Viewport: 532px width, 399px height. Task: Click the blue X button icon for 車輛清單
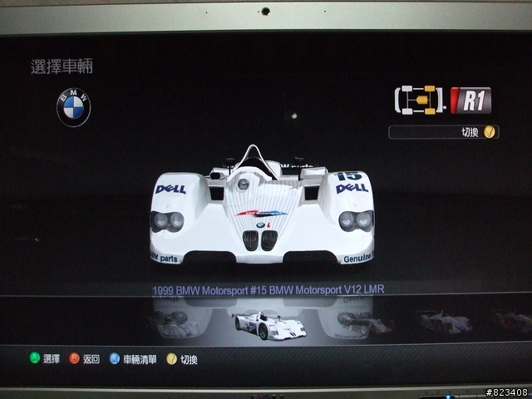(x=115, y=358)
